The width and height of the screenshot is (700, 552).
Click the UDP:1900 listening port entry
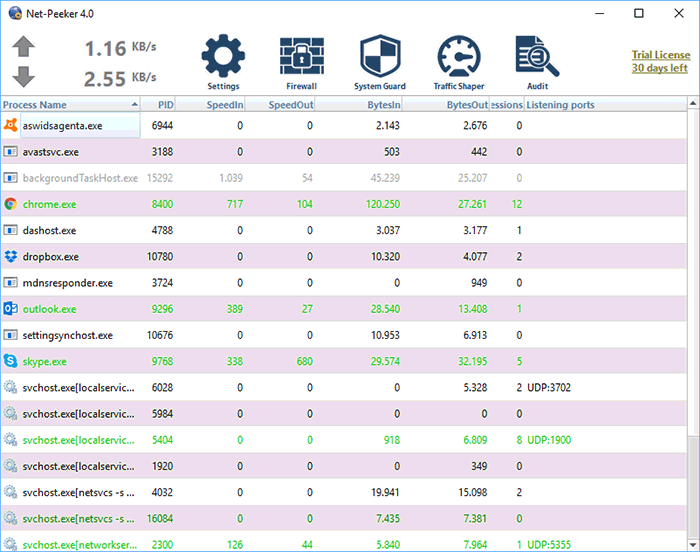tap(549, 440)
